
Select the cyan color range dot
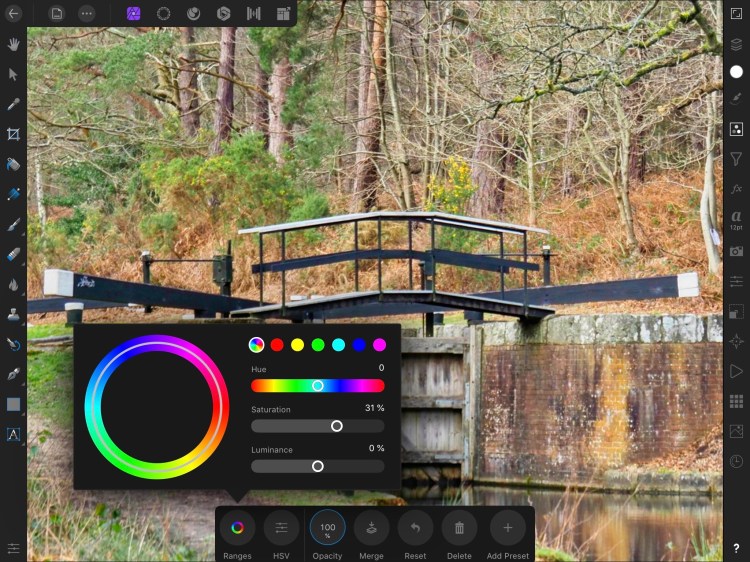pos(338,345)
